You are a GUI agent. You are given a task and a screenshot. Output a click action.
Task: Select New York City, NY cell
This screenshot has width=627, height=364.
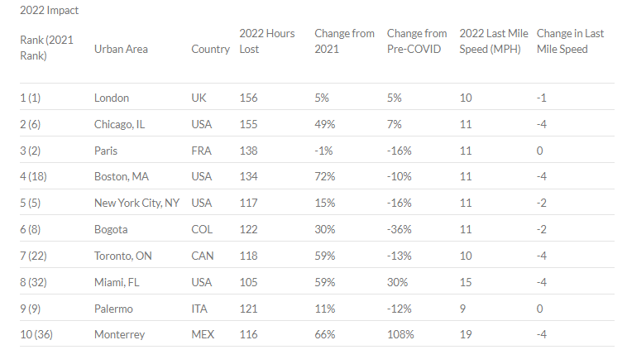pos(136,203)
